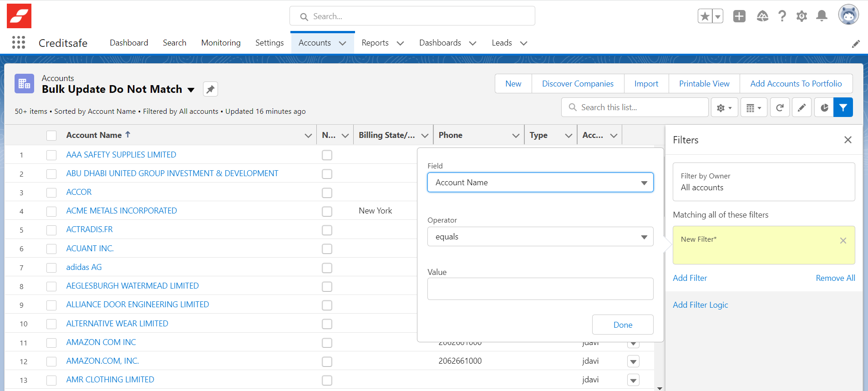Check the row checkbox for ACCOR
868x391 pixels.
pos(51,193)
